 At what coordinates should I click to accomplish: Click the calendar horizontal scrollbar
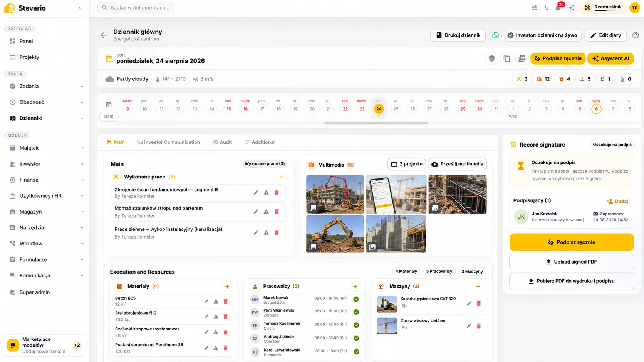tap(376, 123)
